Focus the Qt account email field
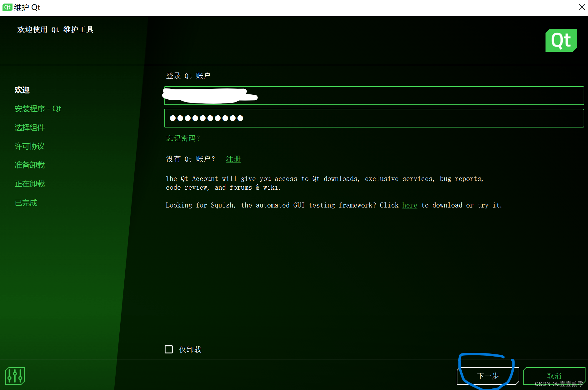The image size is (588, 390). [374, 96]
